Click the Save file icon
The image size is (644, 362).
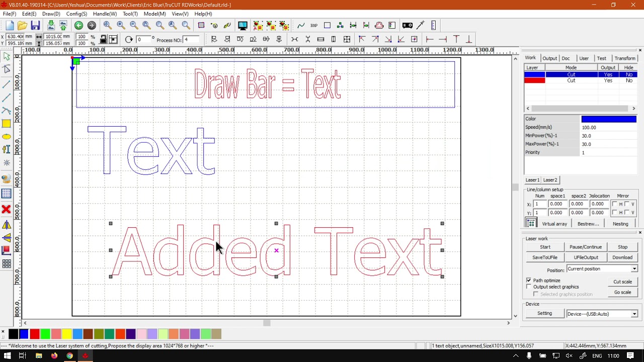(35, 26)
